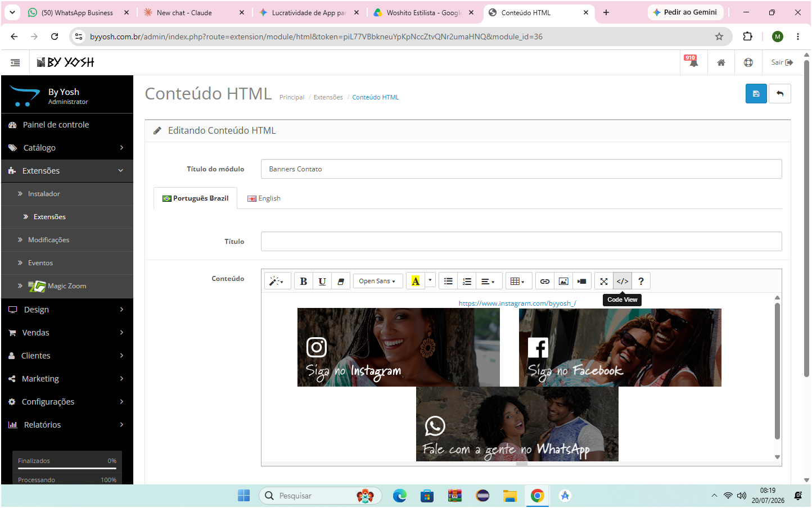Remove font style with eraser icon
Image resolution: width=812 pixels, height=508 pixels.
click(341, 282)
